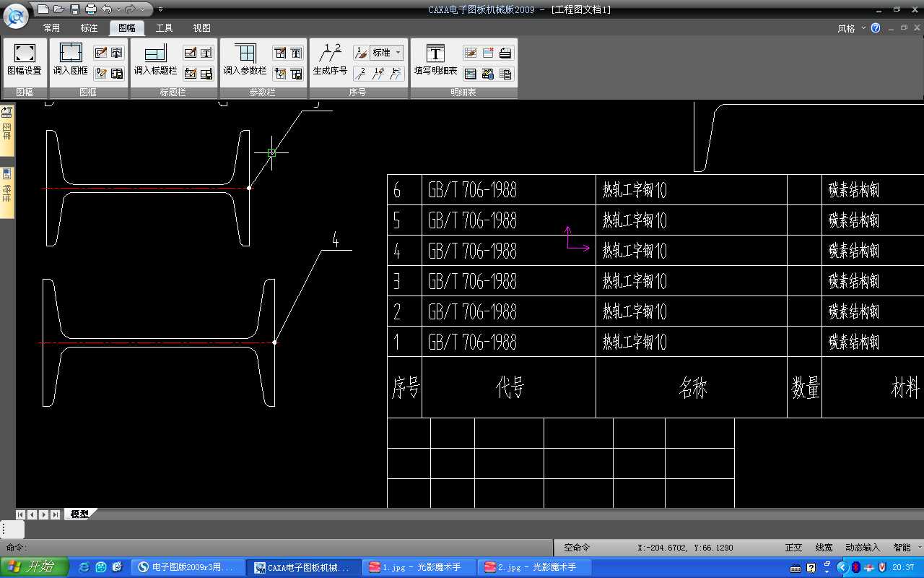Click the part number style brush icon
924x578 pixels.
pyautogui.click(x=361, y=53)
